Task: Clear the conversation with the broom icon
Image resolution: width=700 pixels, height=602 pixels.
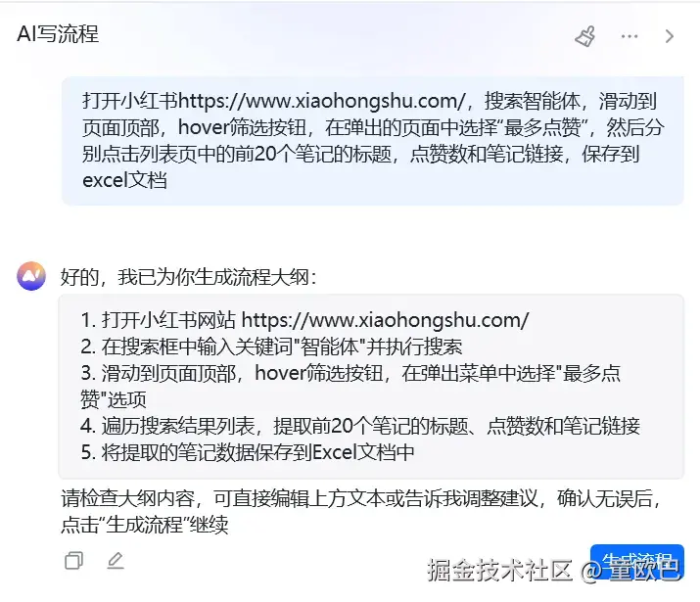Action: (x=584, y=36)
